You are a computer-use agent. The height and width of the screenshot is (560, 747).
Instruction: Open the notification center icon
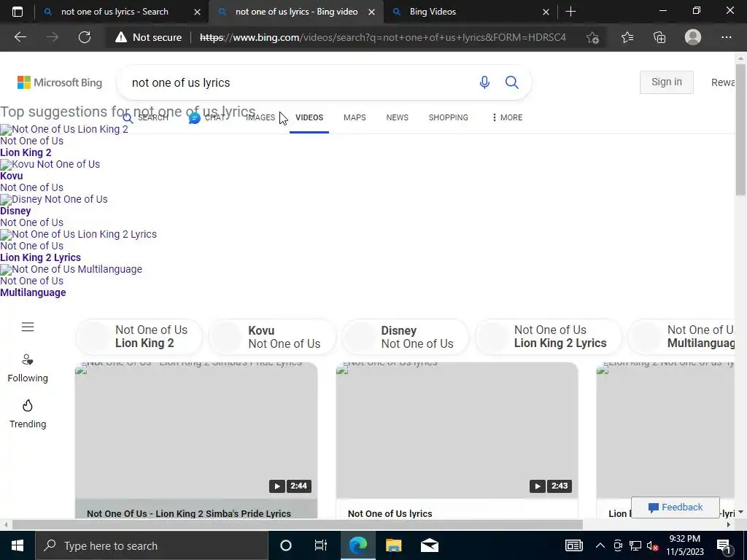pos(724,545)
